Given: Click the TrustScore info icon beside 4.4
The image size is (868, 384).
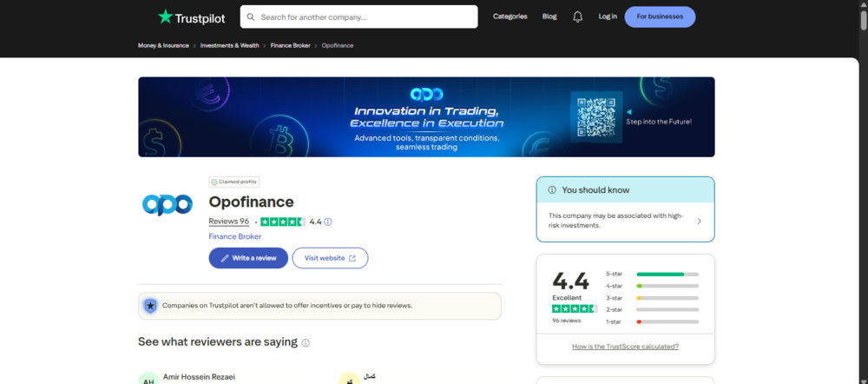Looking at the screenshot, I should [328, 222].
